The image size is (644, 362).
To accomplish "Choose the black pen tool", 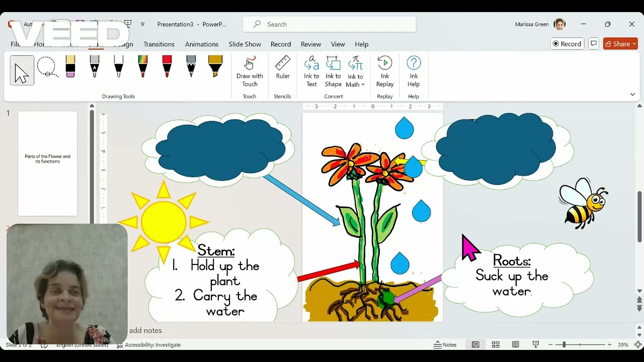I will pos(118,66).
